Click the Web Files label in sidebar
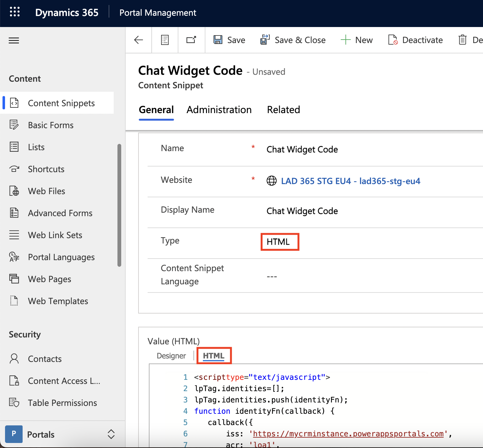The width and height of the screenshot is (483, 448). (46, 191)
